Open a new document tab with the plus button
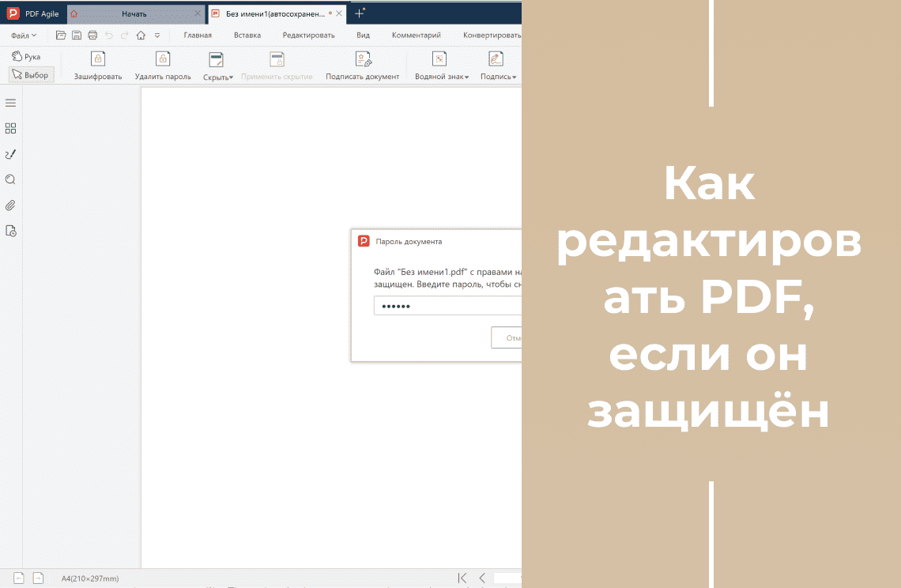Viewport: 901px width, 588px height. tap(360, 13)
